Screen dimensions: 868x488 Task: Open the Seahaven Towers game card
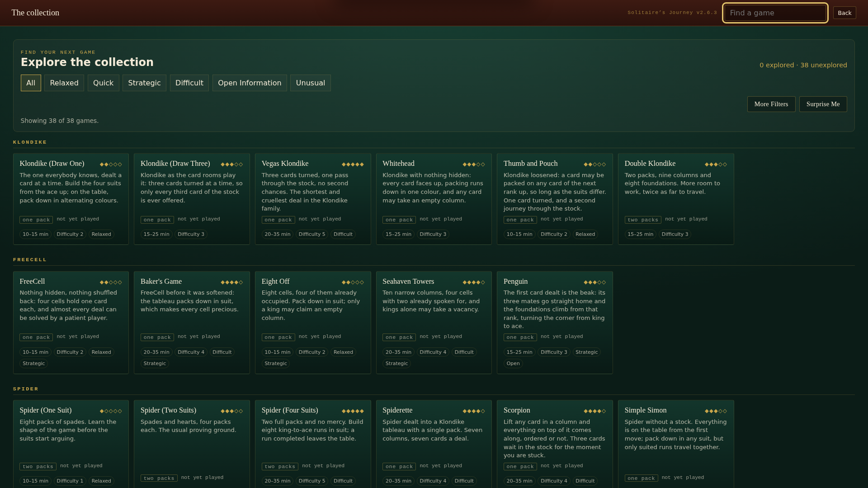434,323
